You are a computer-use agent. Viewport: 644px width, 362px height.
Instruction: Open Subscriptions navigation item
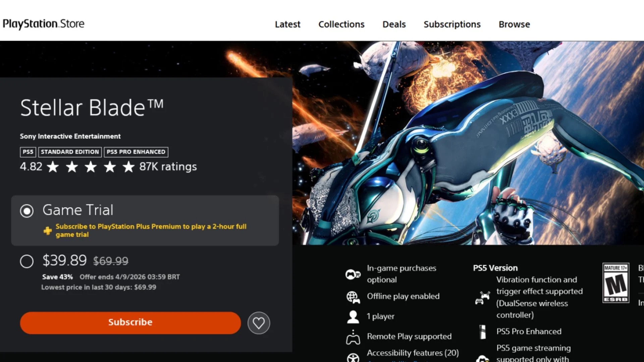tap(452, 24)
